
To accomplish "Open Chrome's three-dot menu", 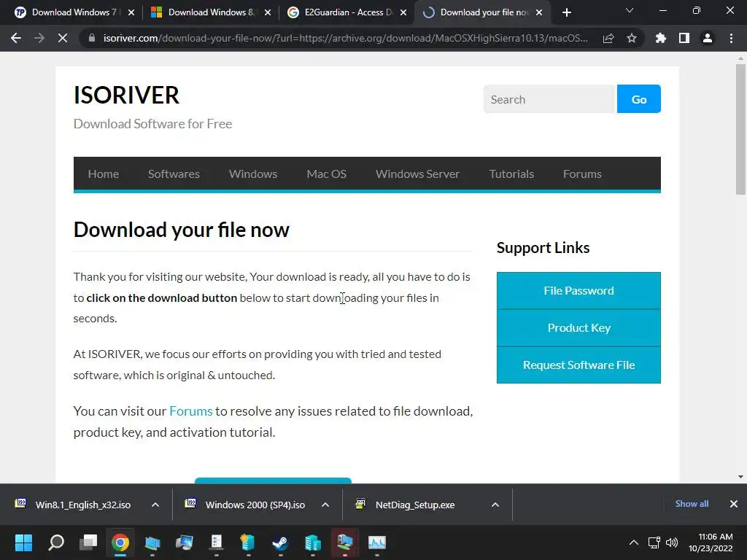I will (731, 38).
